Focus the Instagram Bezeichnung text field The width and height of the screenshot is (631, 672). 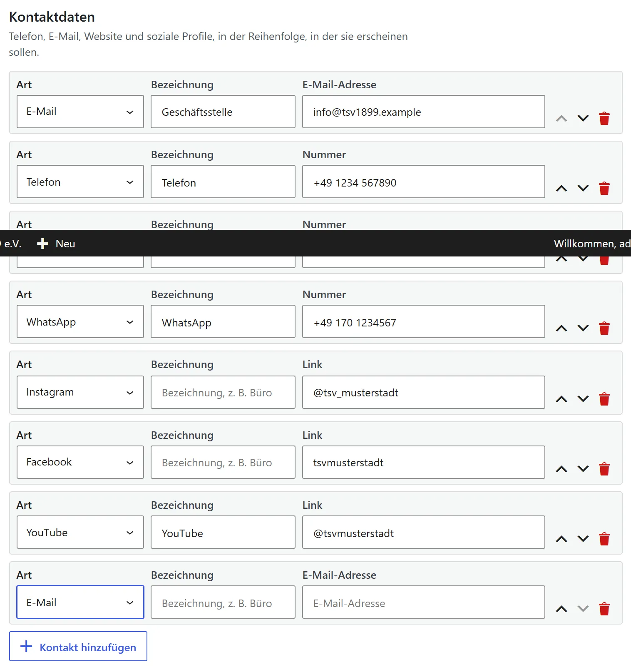[x=223, y=392]
